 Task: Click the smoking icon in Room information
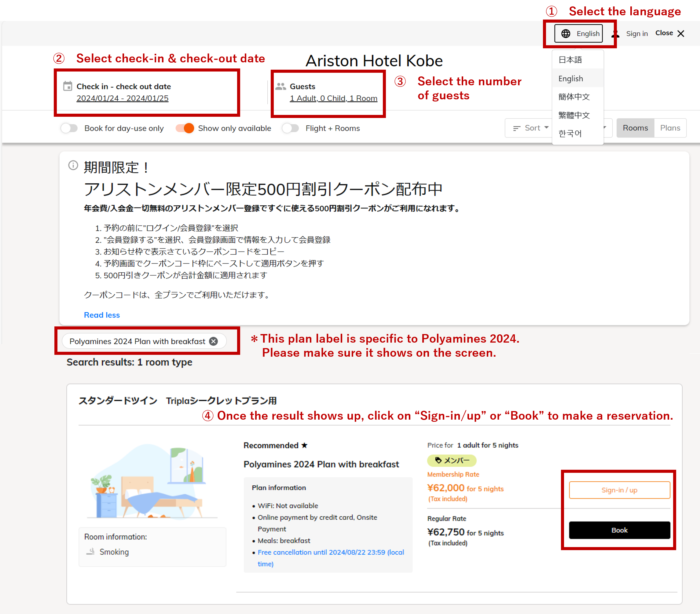(x=90, y=551)
